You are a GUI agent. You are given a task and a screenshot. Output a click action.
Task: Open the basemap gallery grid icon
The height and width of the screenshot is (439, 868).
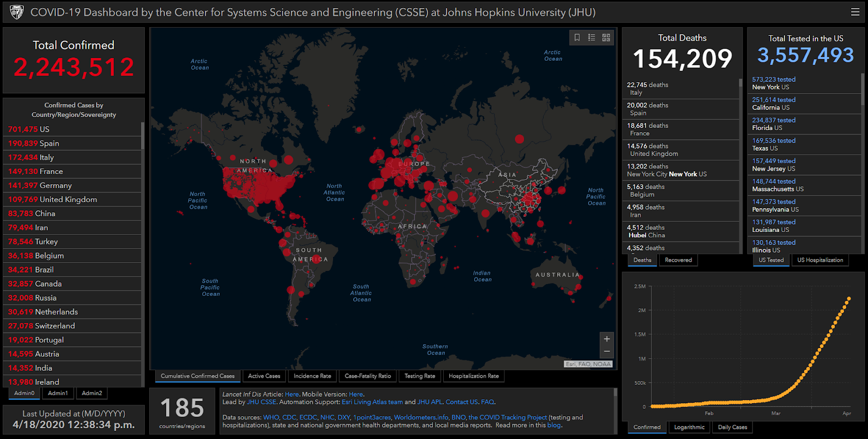pos(606,37)
